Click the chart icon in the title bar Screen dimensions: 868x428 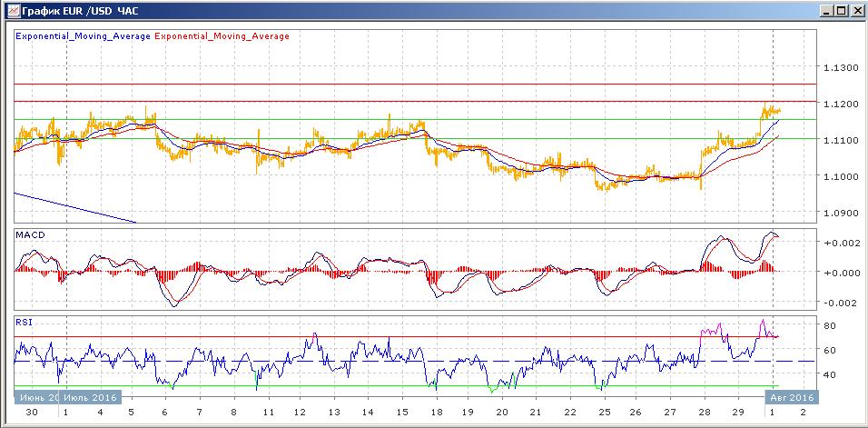coord(14,10)
